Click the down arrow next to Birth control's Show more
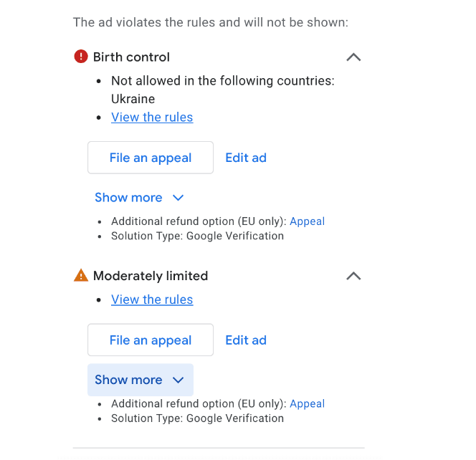 point(178,198)
